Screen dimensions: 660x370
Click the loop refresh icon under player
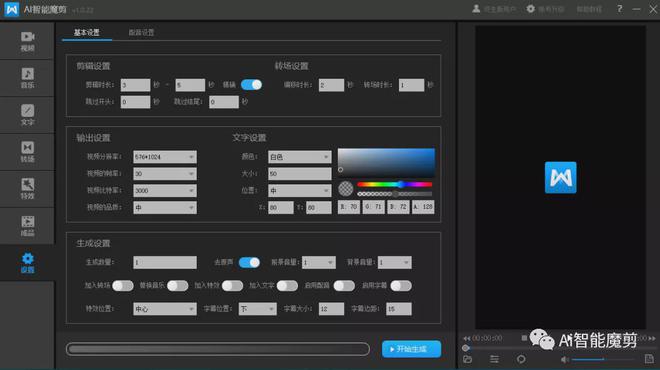click(x=521, y=359)
